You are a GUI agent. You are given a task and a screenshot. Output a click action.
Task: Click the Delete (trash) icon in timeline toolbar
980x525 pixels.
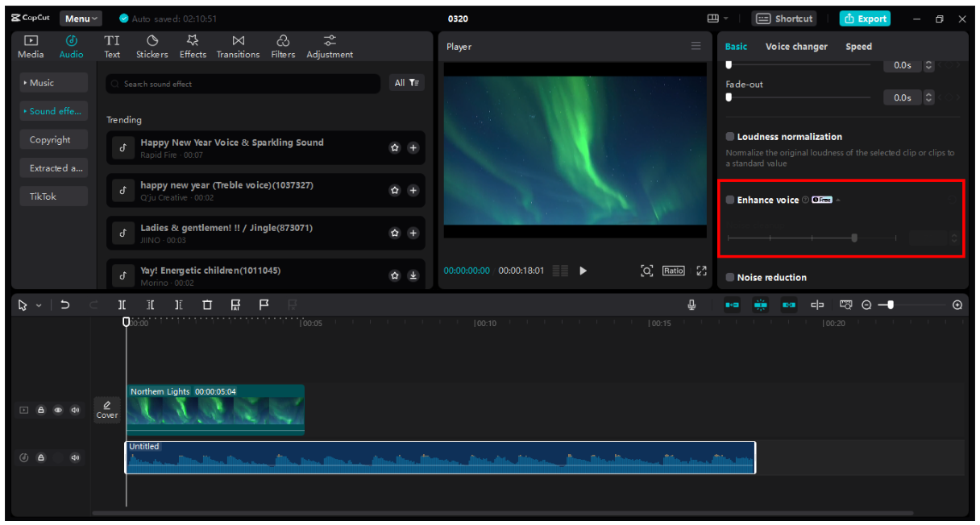207,305
